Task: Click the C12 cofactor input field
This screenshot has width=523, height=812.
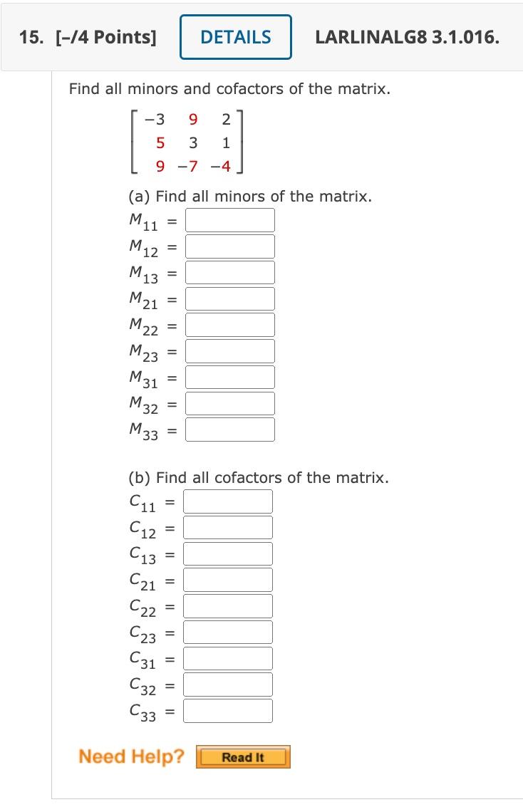Action: click(227, 527)
